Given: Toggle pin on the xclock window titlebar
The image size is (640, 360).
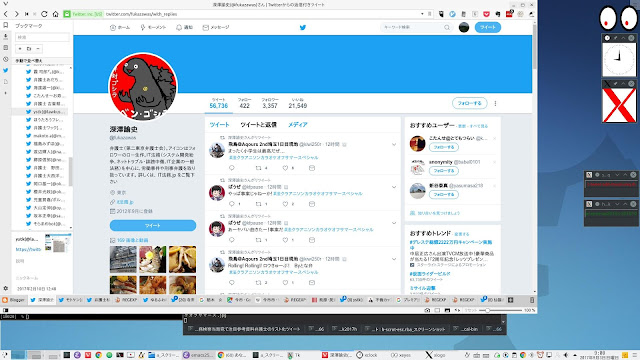Looking at the screenshot, I should (616, 38).
